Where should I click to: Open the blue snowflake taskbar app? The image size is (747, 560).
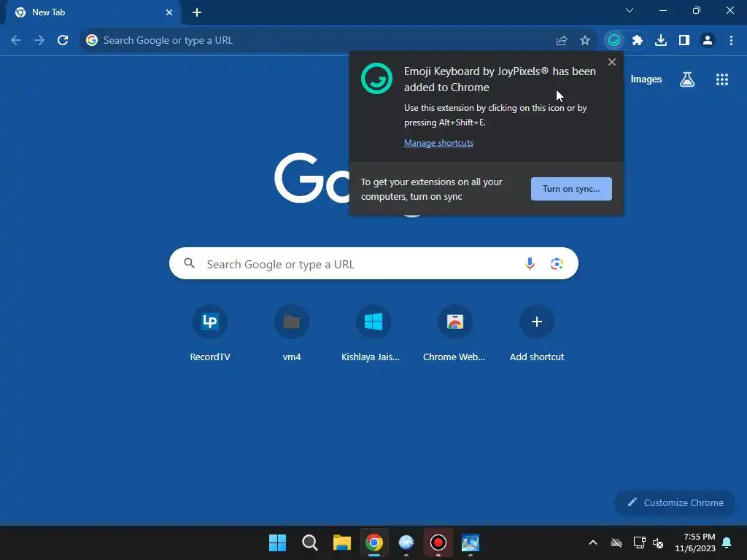coord(406,542)
